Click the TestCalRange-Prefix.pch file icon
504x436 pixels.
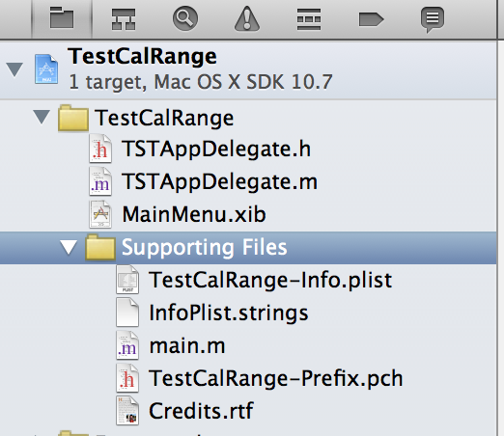pyautogui.click(x=127, y=378)
